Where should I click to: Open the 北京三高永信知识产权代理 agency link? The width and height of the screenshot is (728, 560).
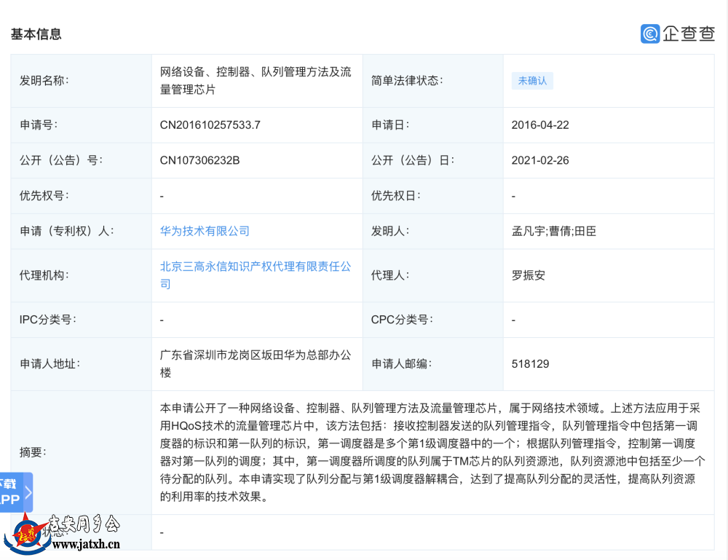(x=256, y=275)
